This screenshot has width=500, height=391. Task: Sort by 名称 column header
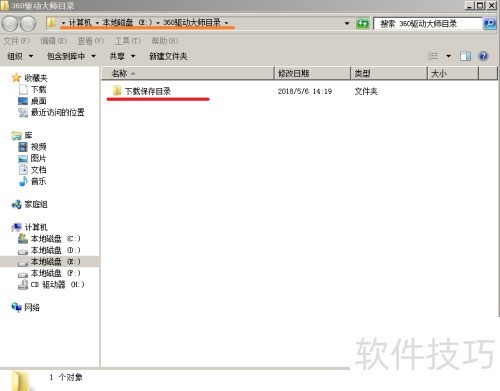(x=187, y=73)
